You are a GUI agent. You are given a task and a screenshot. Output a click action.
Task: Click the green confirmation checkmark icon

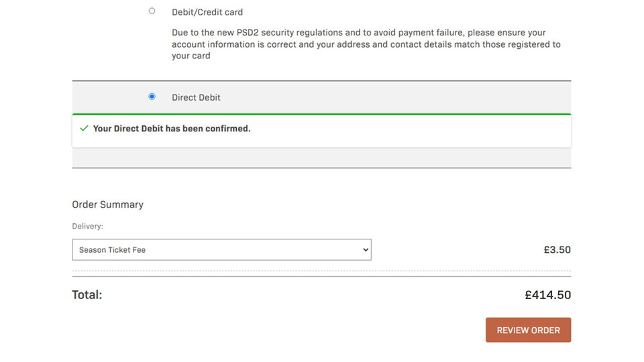coord(84,128)
